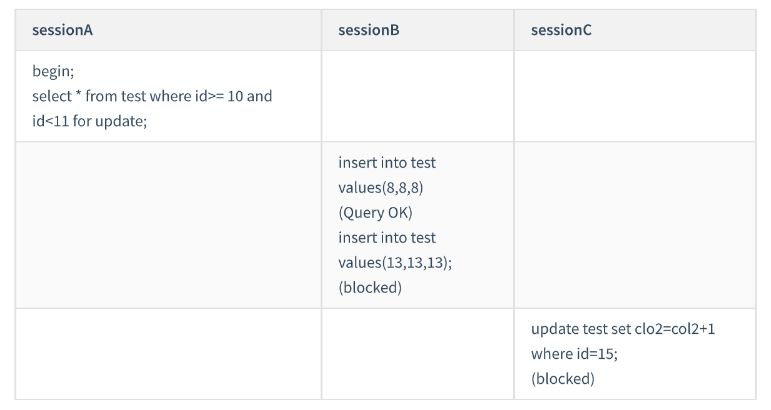771x410 pixels.
Task: Click the sessionA column header
Action: coord(62,30)
